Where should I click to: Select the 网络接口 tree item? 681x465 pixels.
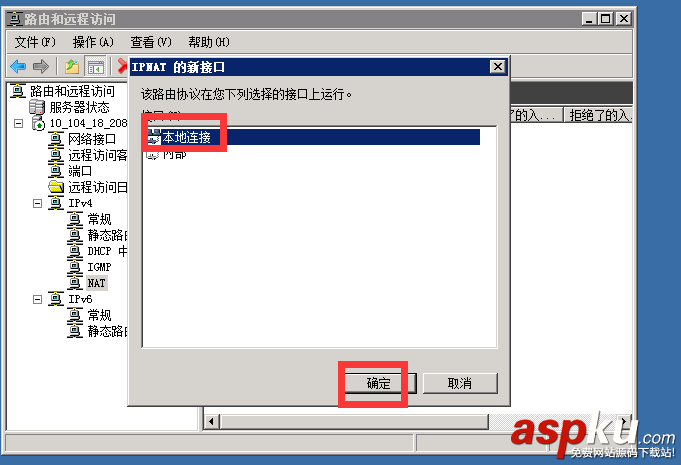click(x=92, y=139)
